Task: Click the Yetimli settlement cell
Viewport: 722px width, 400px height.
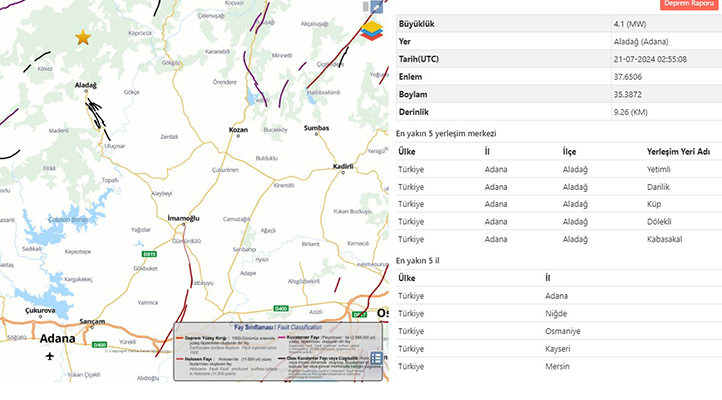Action: [658, 169]
